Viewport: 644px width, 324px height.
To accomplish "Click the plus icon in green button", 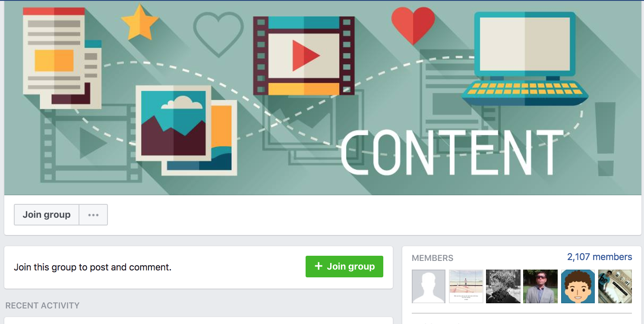I will point(319,266).
